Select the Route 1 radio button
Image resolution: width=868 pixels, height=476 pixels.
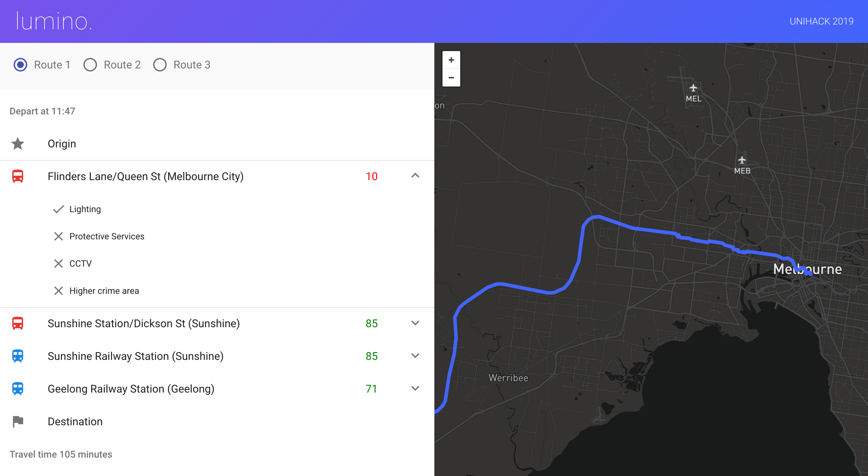pos(20,65)
